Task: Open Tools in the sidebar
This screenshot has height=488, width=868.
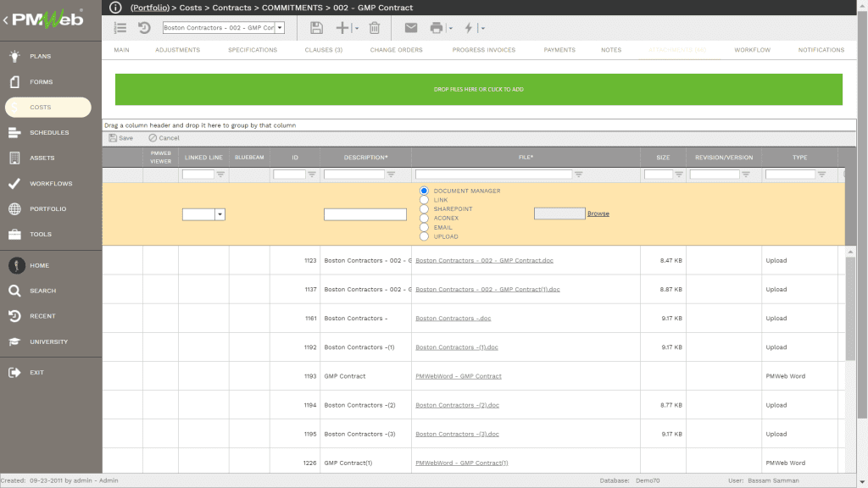Action: point(41,235)
